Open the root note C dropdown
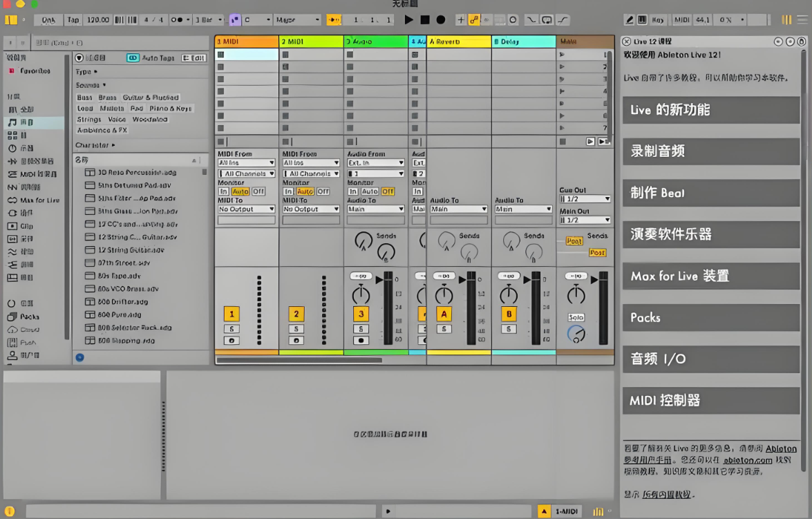This screenshot has width=812, height=519. [x=257, y=19]
